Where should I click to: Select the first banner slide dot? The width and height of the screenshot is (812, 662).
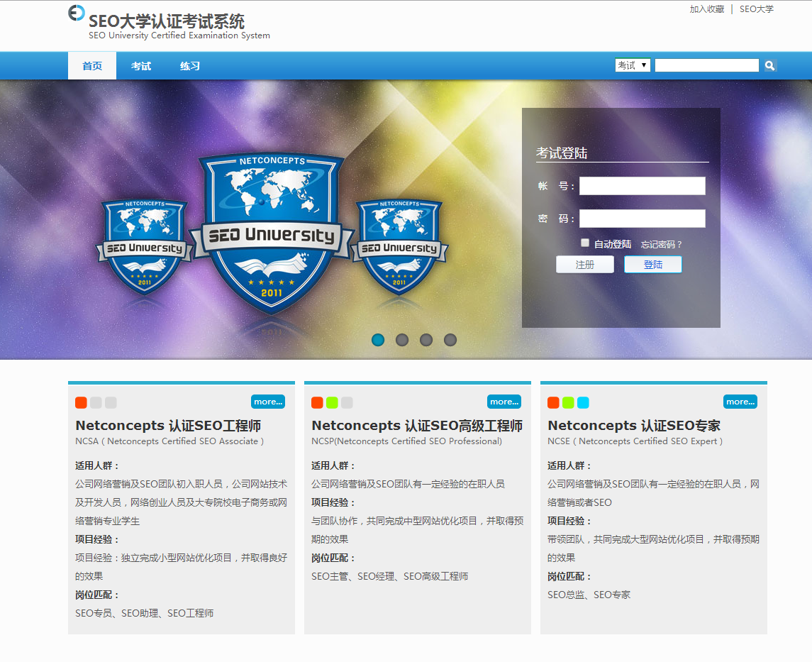tap(378, 340)
